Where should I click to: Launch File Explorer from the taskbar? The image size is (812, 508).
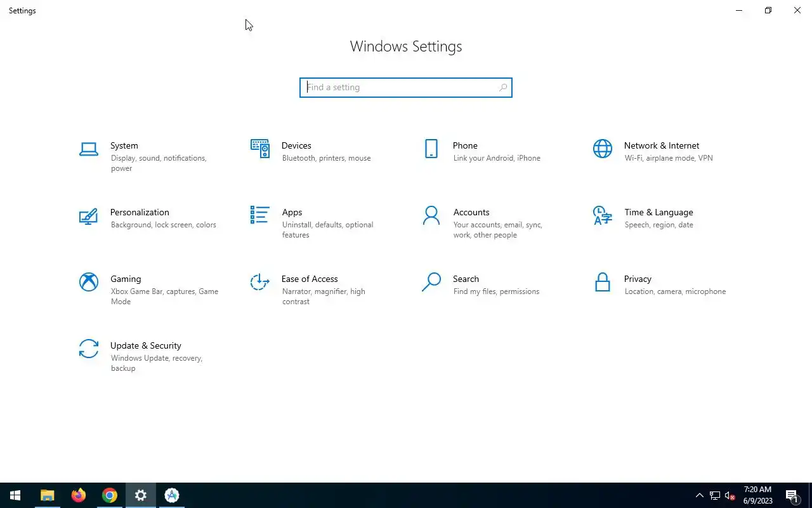coord(48,495)
